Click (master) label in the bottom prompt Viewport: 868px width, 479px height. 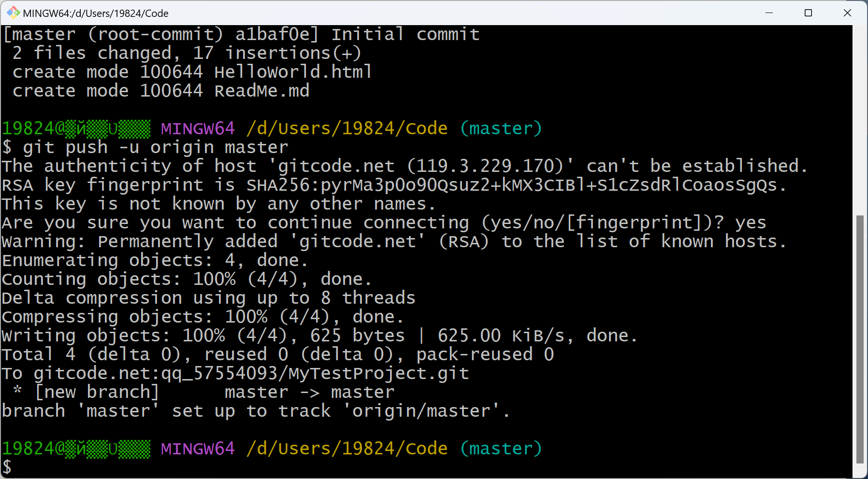point(501,449)
